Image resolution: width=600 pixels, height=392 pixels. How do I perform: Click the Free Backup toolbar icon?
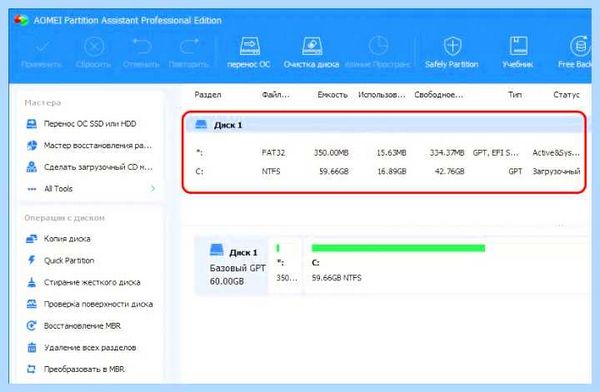pyautogui.click(x=576, y=53)
